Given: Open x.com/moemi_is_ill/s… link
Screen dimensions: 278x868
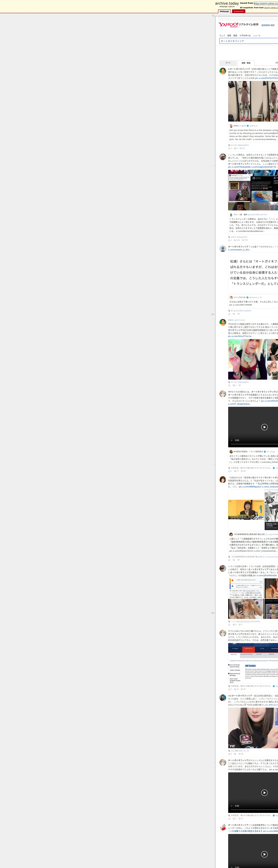Looking at the screenshot, I should click(239, 250).
